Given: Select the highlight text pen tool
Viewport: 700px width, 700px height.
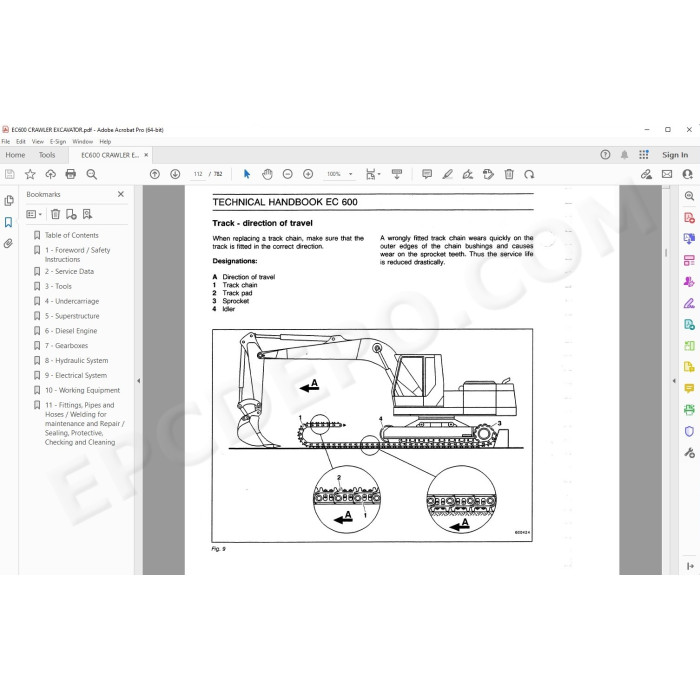Looking at the screenshot, I should pyautogui.click(x=447, y=174).
